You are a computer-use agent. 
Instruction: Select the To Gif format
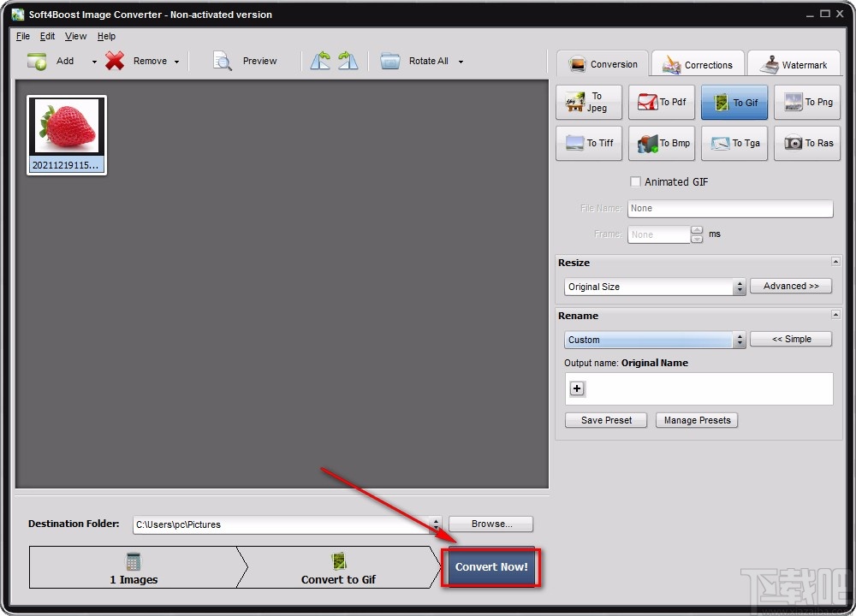[x=734, y=102]
